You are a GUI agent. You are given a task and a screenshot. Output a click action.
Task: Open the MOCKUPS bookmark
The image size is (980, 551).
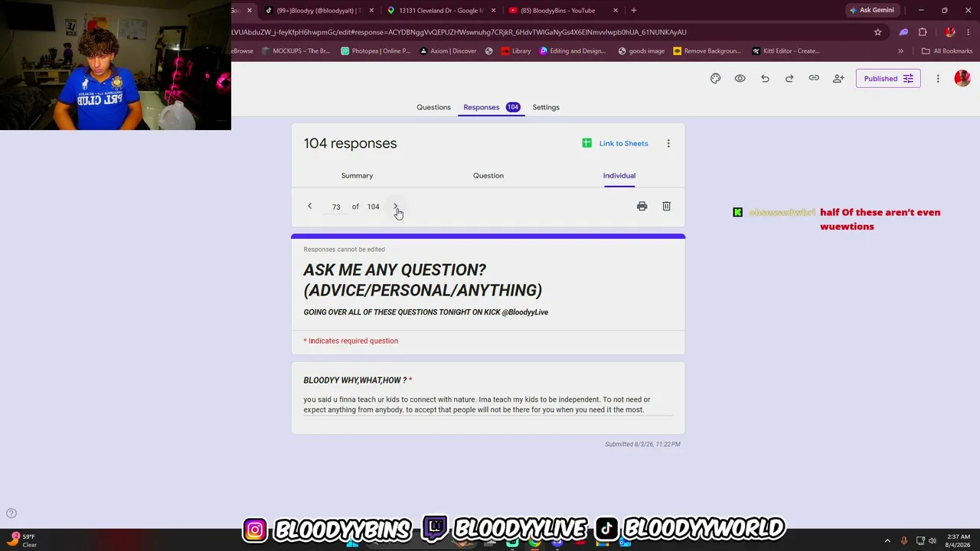click(x=296, y=51)
